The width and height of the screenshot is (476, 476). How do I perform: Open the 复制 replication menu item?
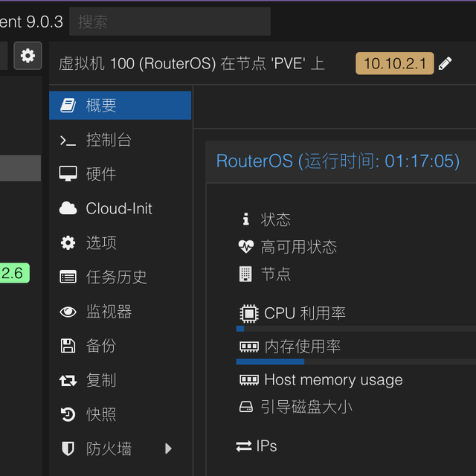pos(120,380)
